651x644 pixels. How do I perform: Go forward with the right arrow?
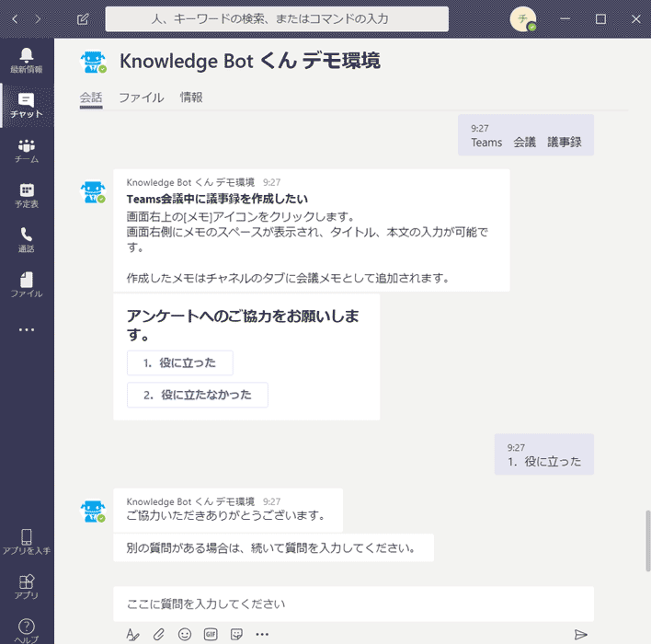pyautogui.click(x=38, y=18)
